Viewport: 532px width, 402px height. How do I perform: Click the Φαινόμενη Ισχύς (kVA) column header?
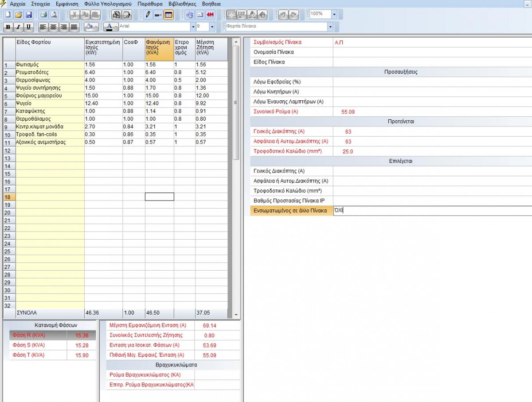tap(160, 49)
